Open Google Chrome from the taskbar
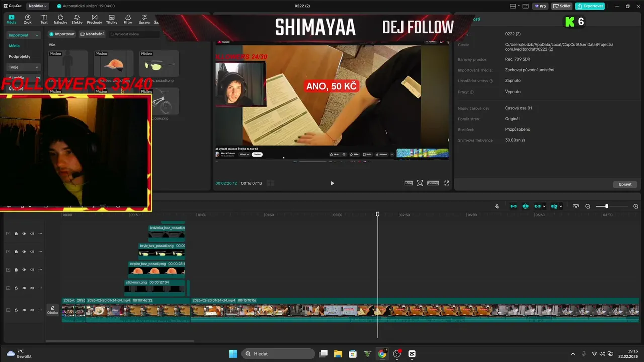 click(382, 354)
